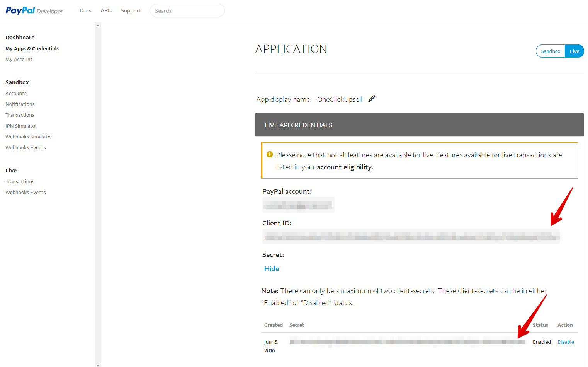Open the APIs menu

coord(106,10)
